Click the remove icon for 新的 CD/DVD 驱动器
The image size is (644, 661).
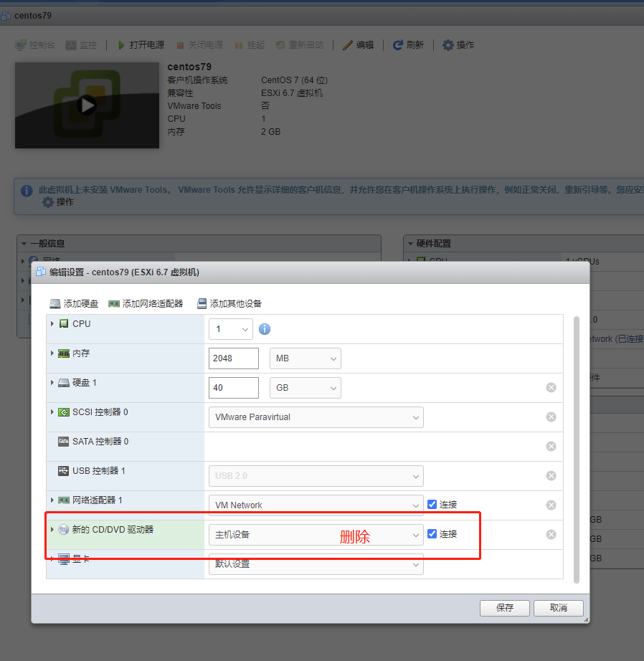pyautogui.click(x=551, y=534)
